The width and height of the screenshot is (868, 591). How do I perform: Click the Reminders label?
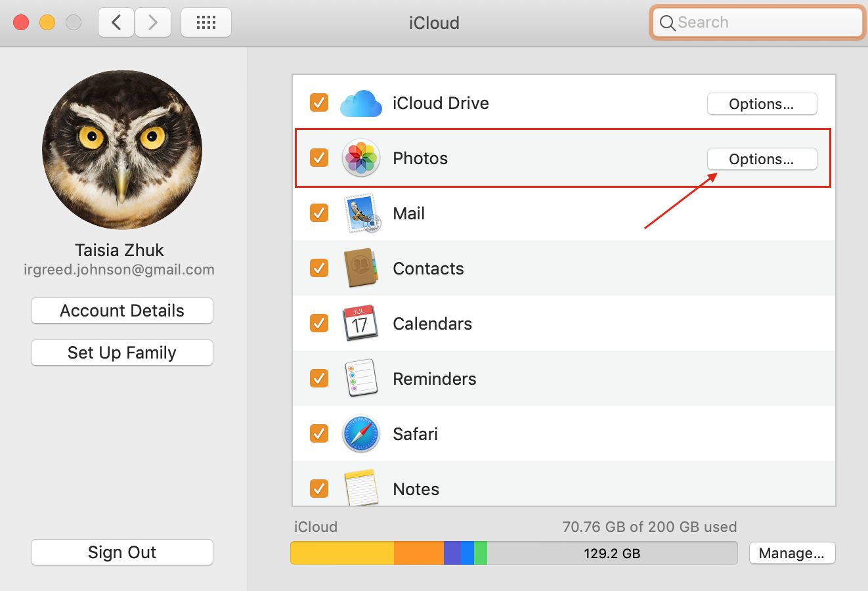[x=435, y=379]
